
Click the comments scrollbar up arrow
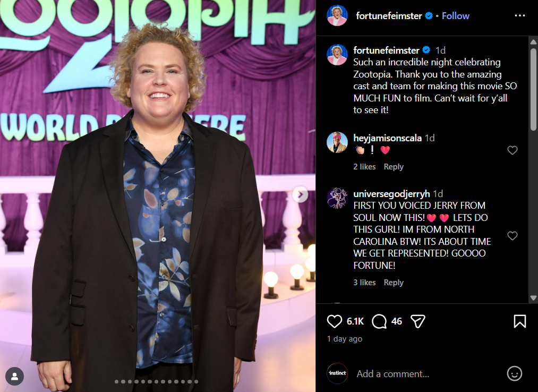[533, 42]
